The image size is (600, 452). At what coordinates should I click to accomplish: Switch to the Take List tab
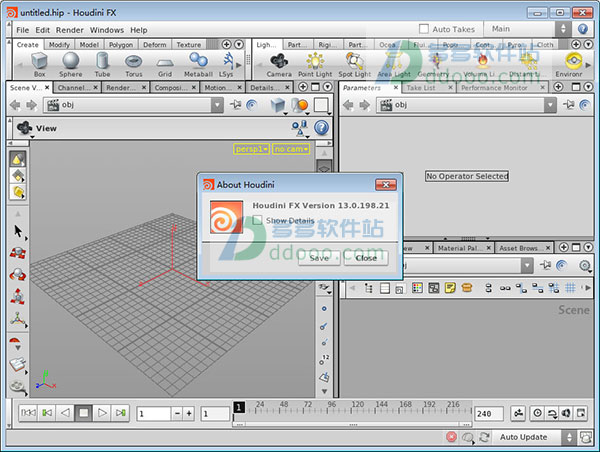tap(421, 88)
